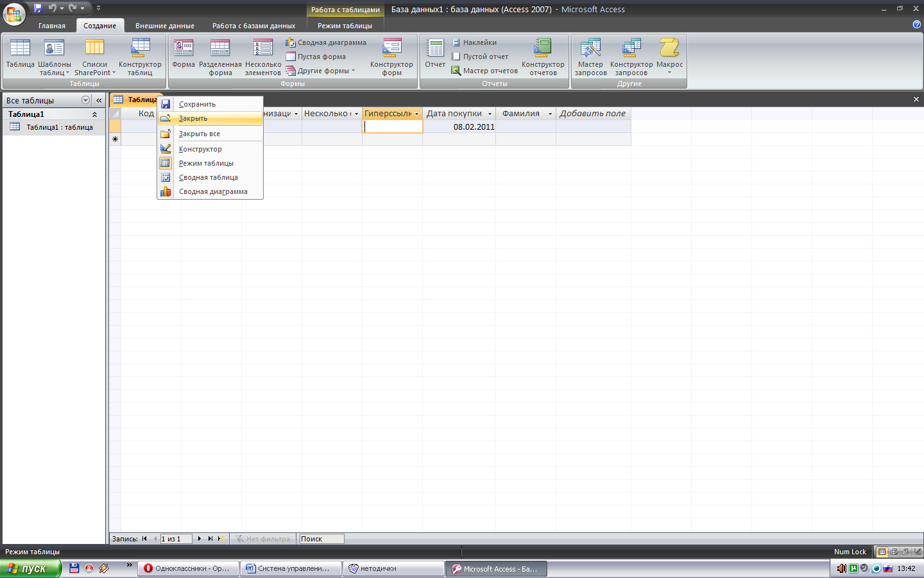
Task: Click Пустой отчет button
Action: pos(480,57)
